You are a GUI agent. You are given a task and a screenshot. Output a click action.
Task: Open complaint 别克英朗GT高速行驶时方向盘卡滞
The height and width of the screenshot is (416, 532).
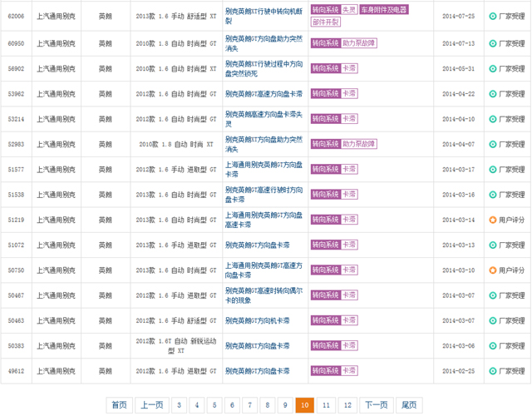click(x=264, y=195)
